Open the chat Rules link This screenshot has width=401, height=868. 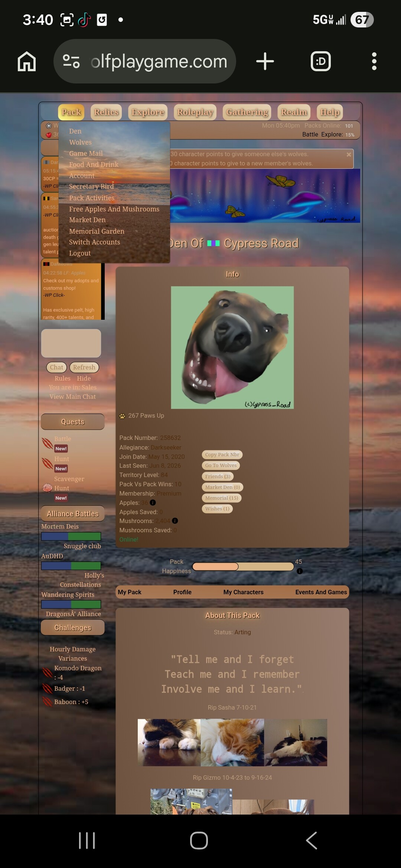pos(62,379)
